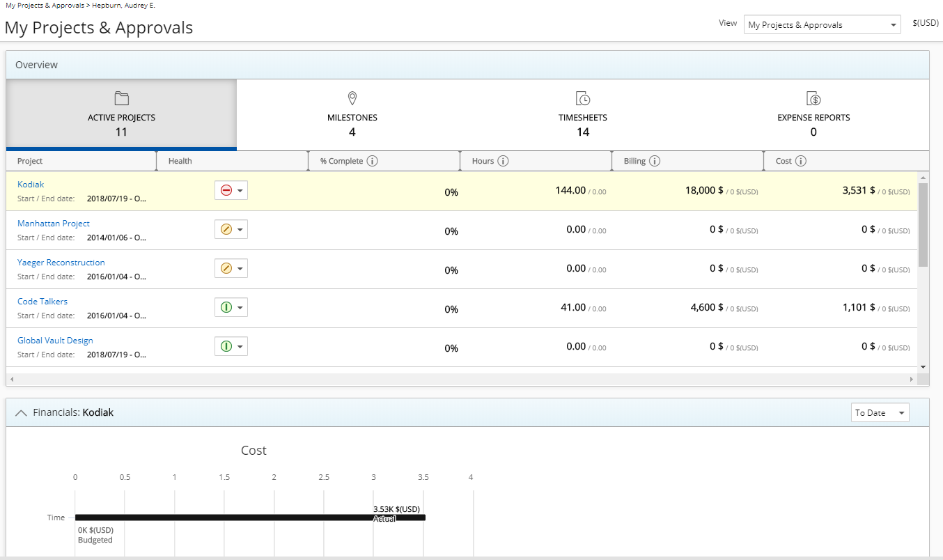
Task: Open the View dropdown for My Projects & Approvals
Action: coord(822,25)
